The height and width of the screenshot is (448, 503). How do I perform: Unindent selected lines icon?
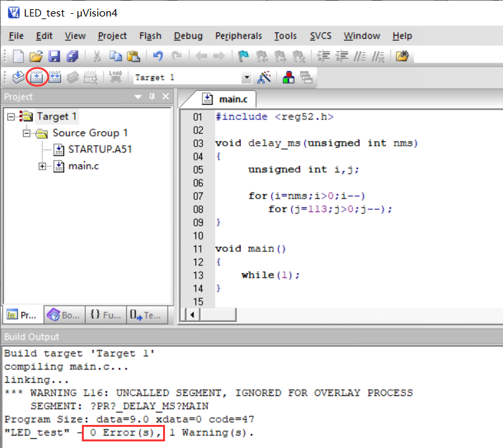tap(342, 56)
